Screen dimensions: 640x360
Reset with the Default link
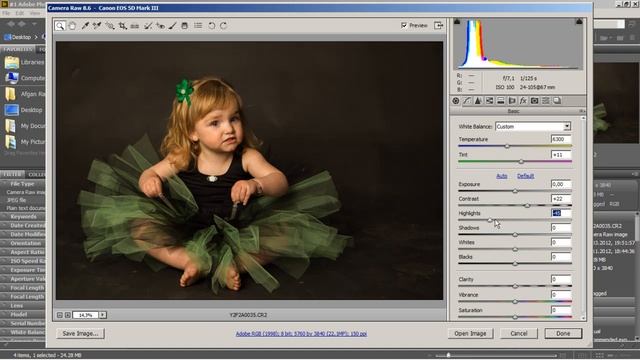(x=525, y=176)
